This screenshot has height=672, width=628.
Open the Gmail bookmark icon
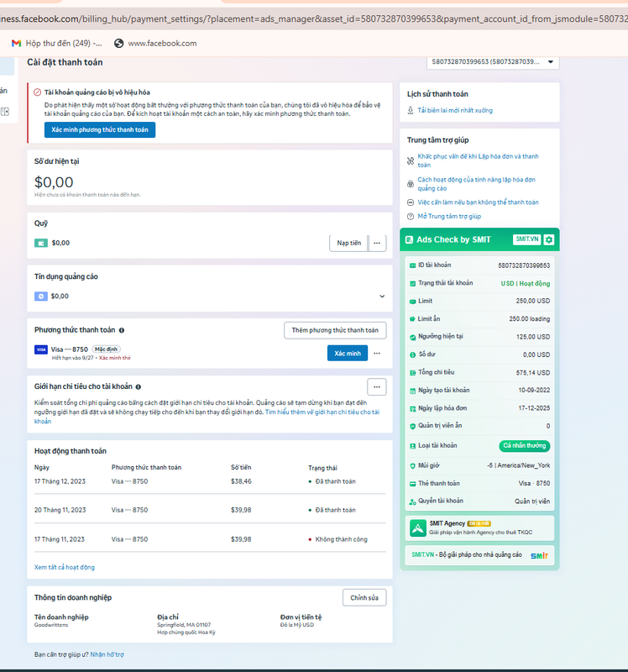pos(16,44)
